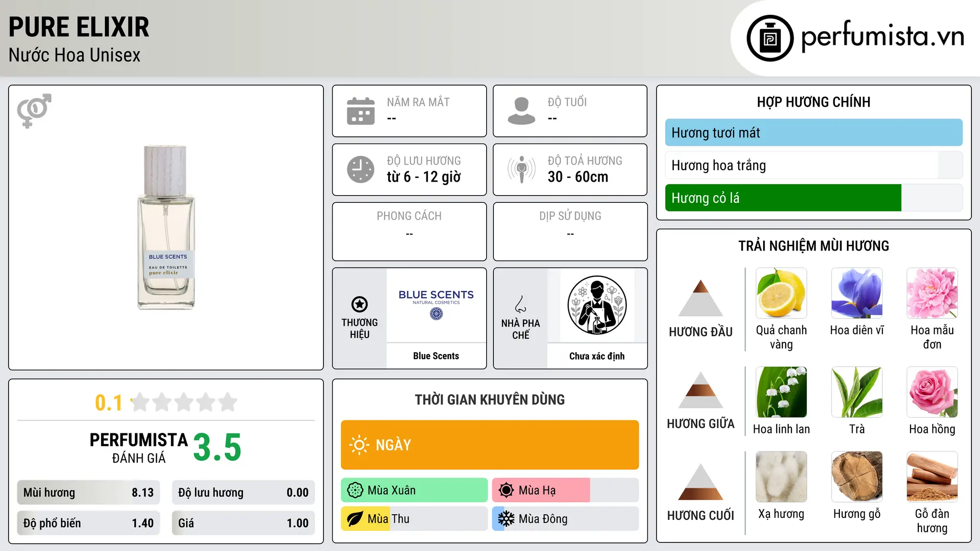Viewport: 980px width, 551px height.
Task: Select the Quả chanh vàng lemon image
Action: [781, 293]
